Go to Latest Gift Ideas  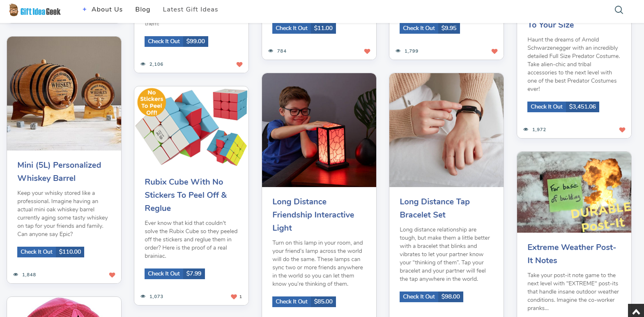[191, 9]
